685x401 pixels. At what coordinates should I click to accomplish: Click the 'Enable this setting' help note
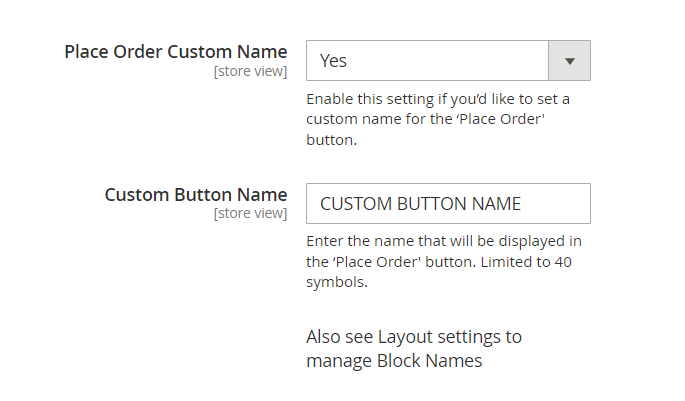click(x=438, y=119)
